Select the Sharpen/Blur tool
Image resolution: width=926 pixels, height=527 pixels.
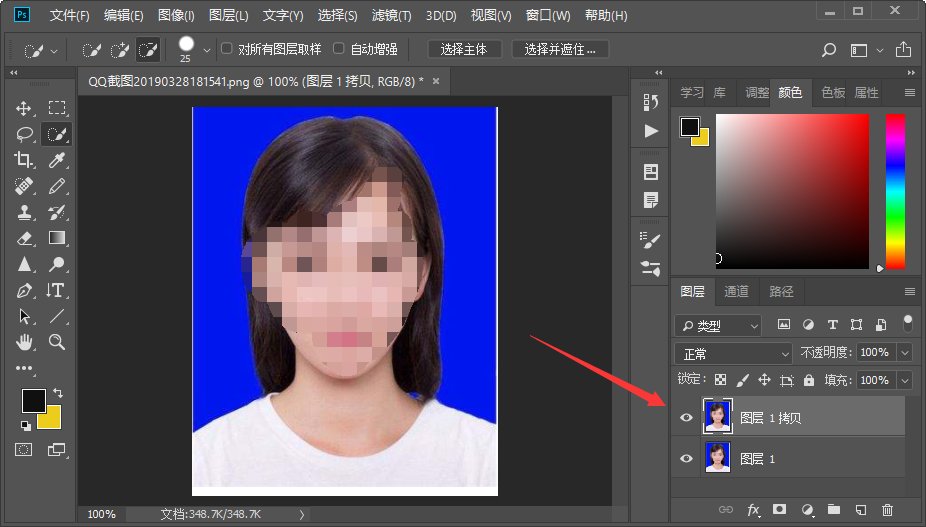(24, 264)
